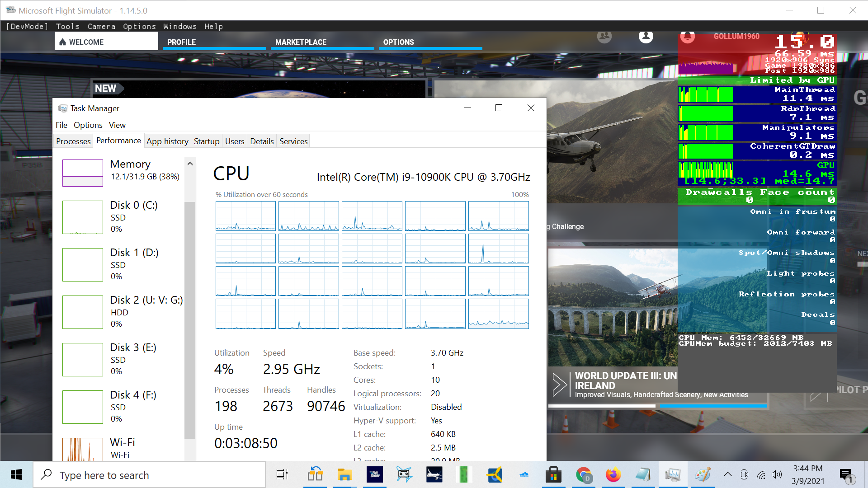Launch the Microsoft Store taskbar icon

coord(553,475)
